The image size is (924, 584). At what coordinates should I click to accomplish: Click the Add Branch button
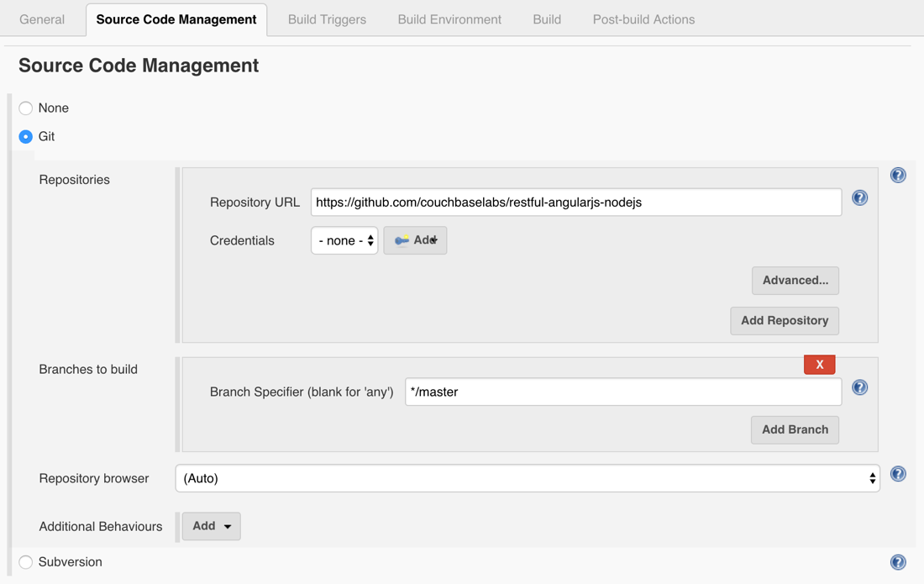click(795, 429)
